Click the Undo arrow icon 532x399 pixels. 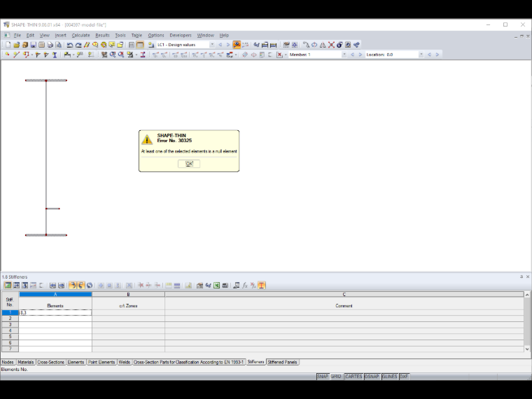tap(70, 45)
